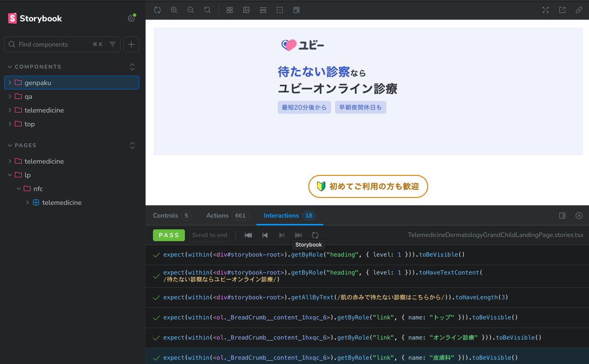The height and width of the screenshot is (364, 589).
Task: Jump to end of interactions
Action: [x=298, y=235]
